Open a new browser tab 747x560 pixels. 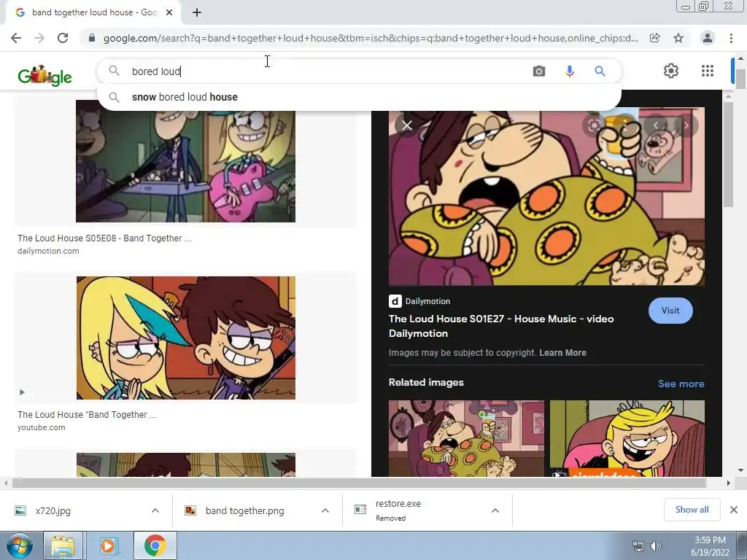(x=197, y=13)
